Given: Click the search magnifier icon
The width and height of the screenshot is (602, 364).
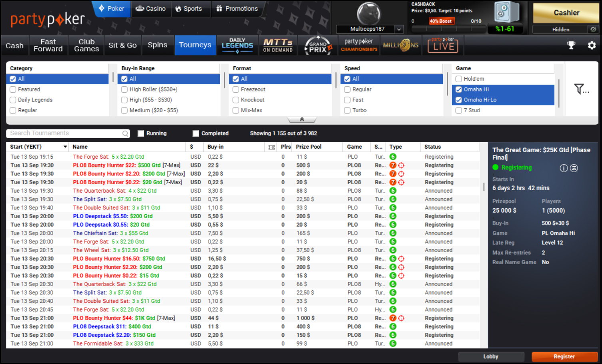Looking at the screenshot, I should pos(126,133).
